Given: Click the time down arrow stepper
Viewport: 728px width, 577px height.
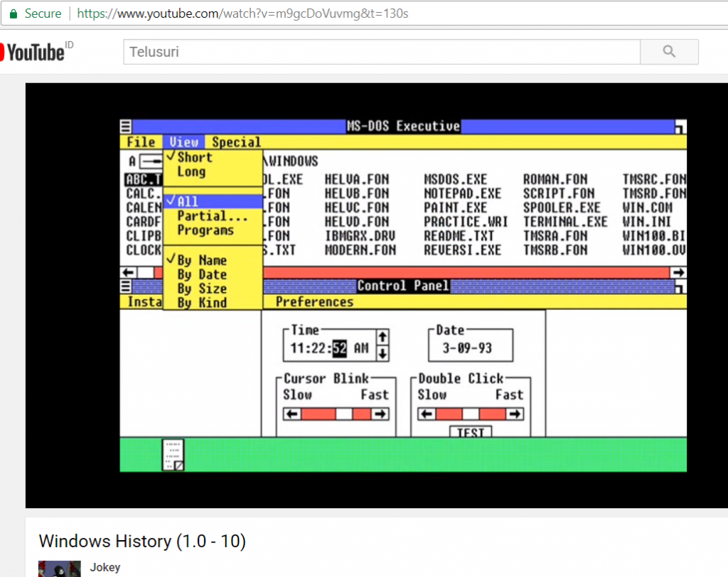Looking at the screenshot, I should pyautogui.click(x=382, y=352).
